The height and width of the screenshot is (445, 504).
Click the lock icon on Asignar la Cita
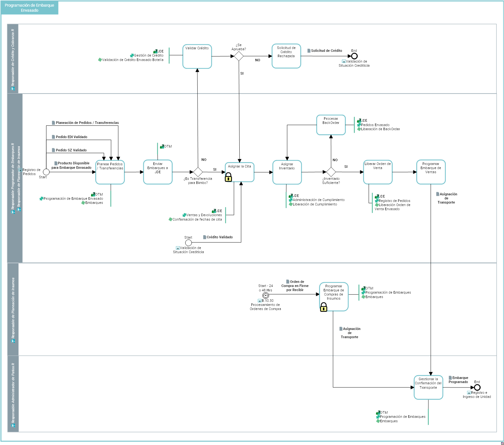point(228,178)
